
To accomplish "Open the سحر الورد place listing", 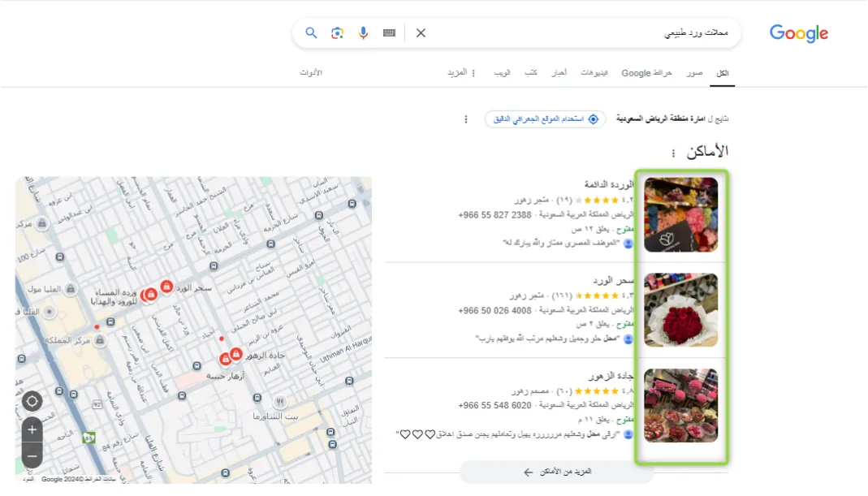I will pyautogui.click(x=613, y=280).
